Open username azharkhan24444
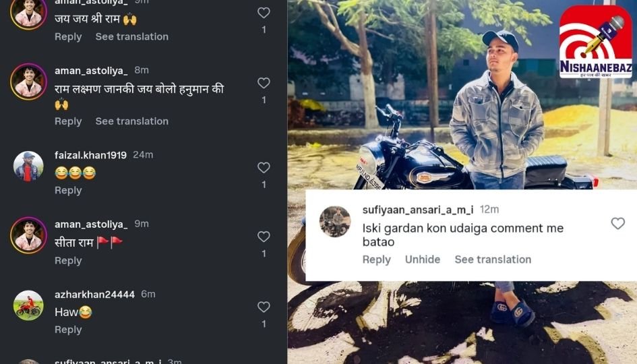This screenshot has width=637, height=364. 94,295
